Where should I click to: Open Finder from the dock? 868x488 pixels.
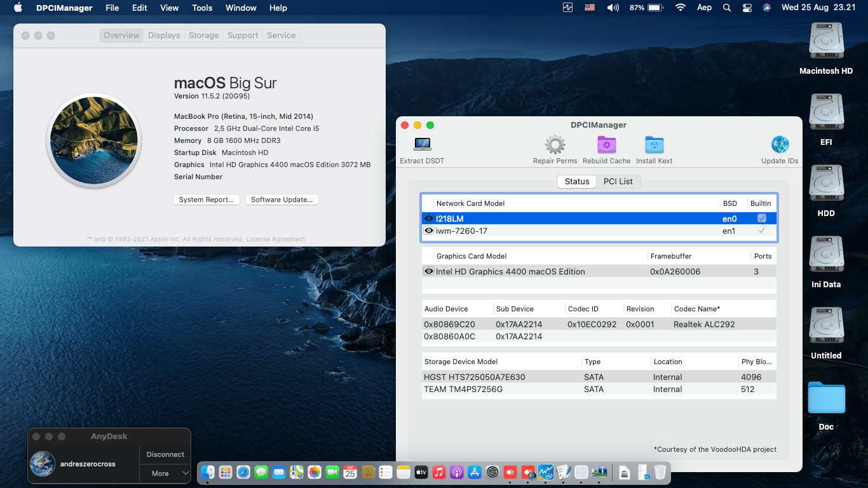click(x=208, y=472)
